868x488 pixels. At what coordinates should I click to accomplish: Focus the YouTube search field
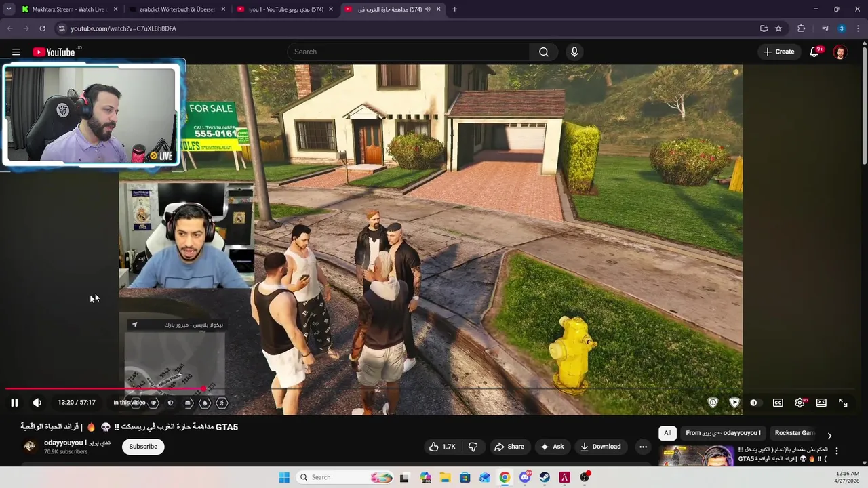(408, 52)
